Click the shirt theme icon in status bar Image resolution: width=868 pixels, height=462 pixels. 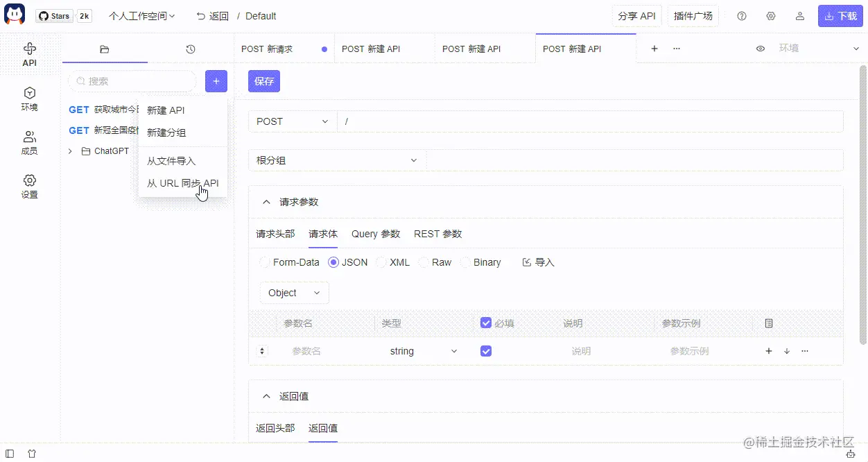tap(31, 454)
